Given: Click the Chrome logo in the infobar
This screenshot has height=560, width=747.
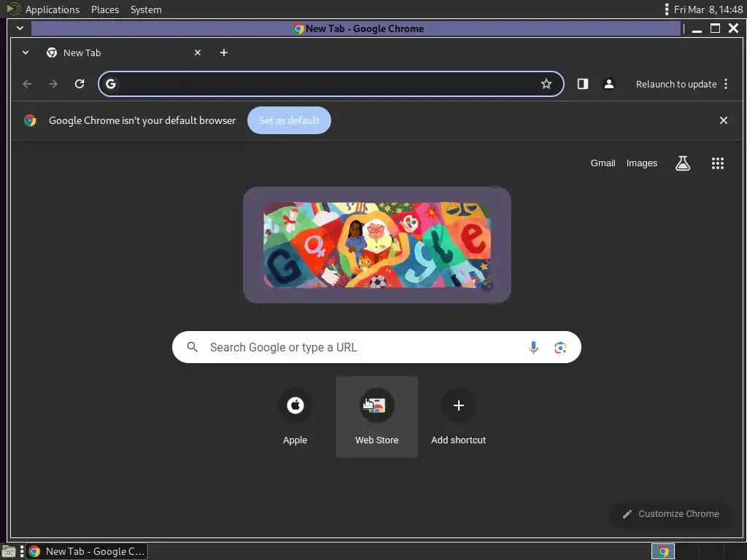Looking at the screenshot, I should point(30,120).
